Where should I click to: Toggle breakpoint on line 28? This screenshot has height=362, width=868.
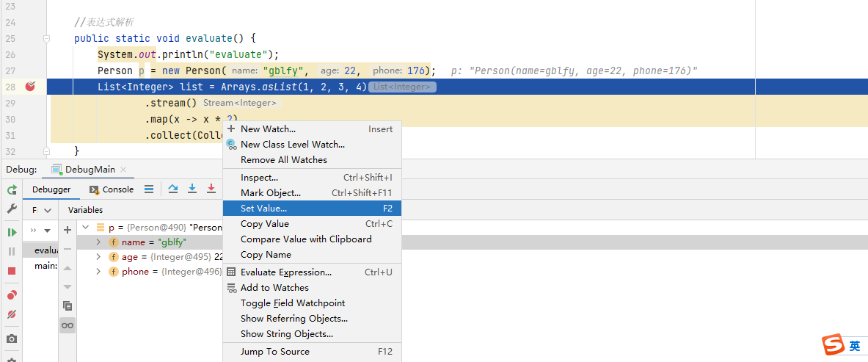pyautogui.click(x=30, y=86)
